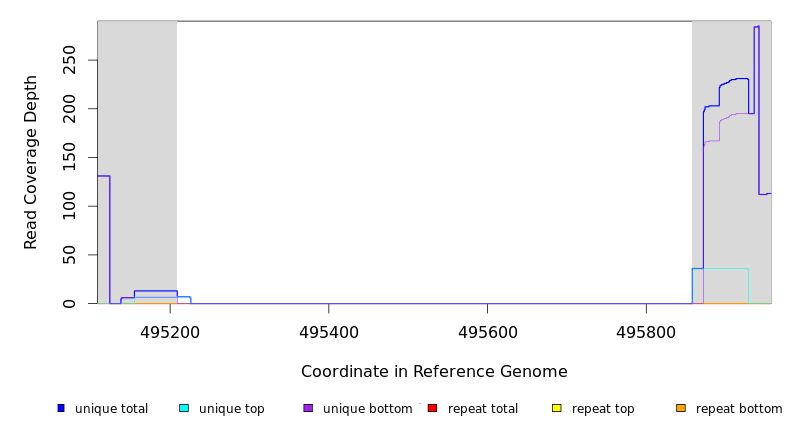
Task: Click the "Coordinate in Reference Genome" axis title
Action: click(x=434, y=372)
